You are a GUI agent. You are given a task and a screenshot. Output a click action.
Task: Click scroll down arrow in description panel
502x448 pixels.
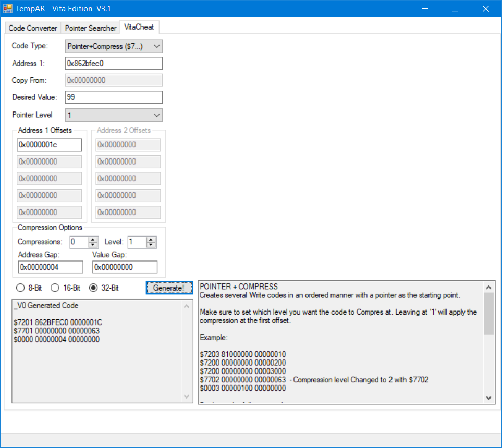(x=488, y=398)
